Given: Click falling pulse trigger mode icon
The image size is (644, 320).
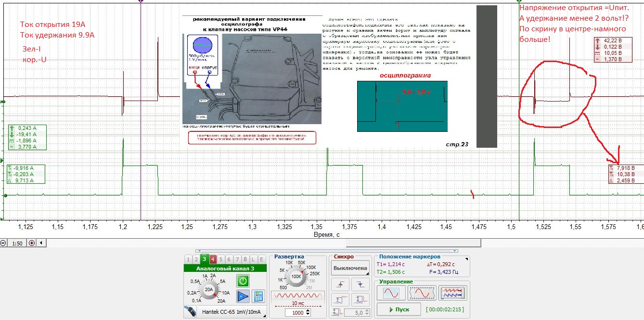Looking at the screenshot, I should tap(361, 299).
